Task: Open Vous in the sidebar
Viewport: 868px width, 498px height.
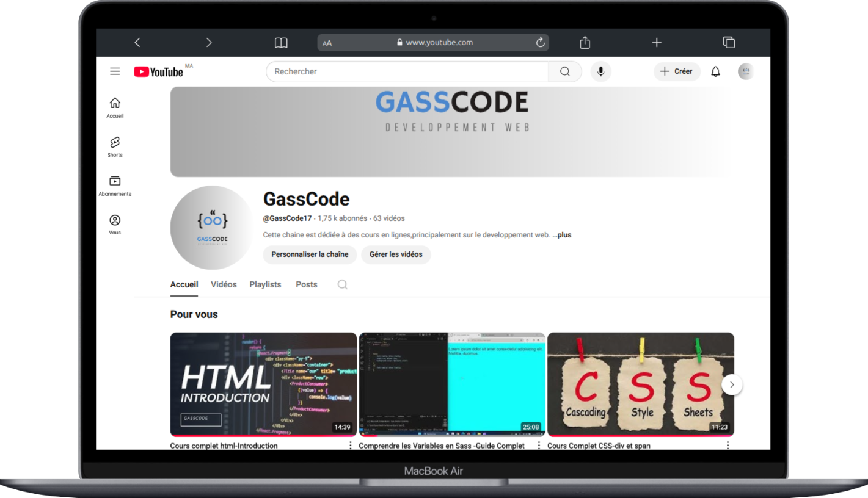Action: tap(115, 225)
